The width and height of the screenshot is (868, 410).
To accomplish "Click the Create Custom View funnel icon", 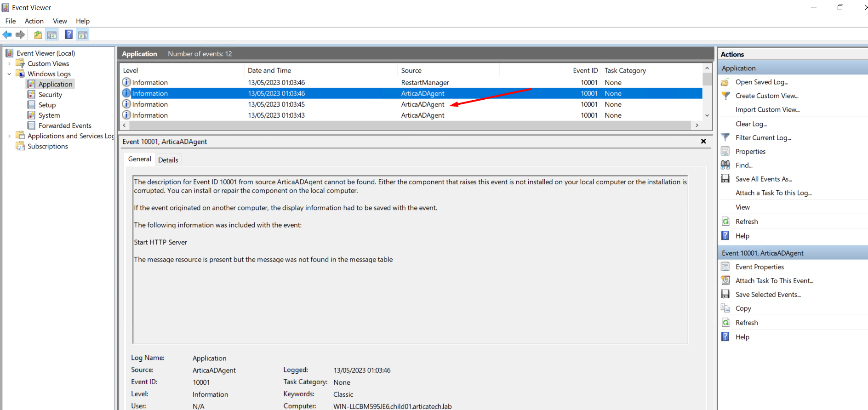I will pyautogui.click(x=725, y=96).
